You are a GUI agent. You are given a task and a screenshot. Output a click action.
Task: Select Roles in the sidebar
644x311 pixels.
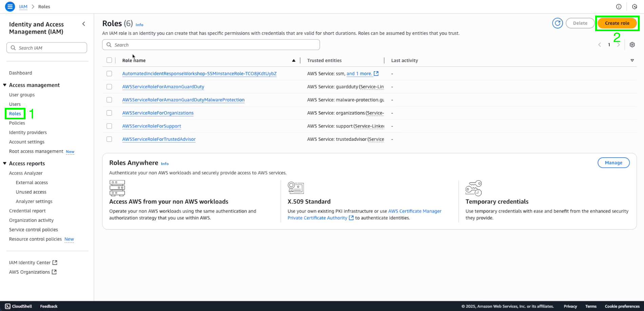pyautogui.click(x=15, y=114)
